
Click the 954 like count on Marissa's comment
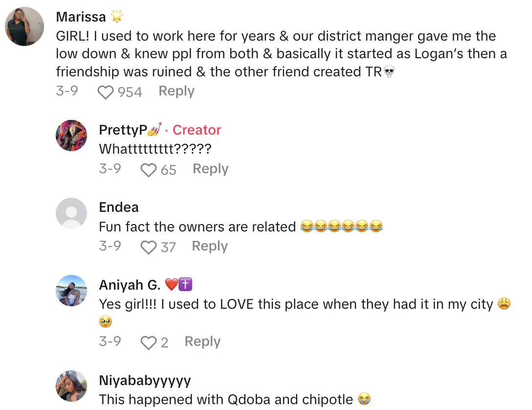coord(130,92)
